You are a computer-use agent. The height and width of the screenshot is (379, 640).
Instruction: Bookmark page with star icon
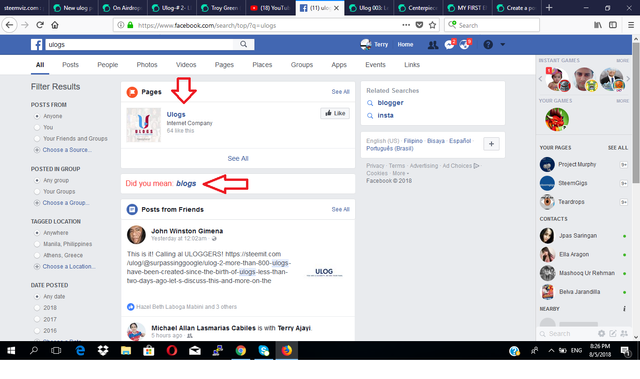coord(432,25)
